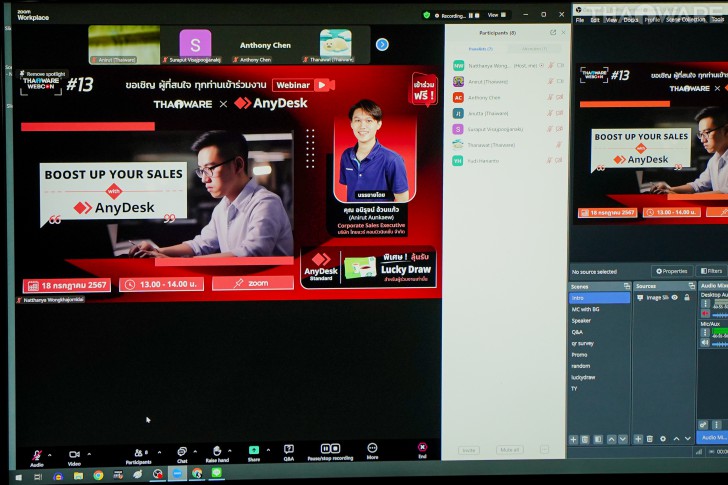Adjust the Mic/Aux volume slider

pos(720,344)
